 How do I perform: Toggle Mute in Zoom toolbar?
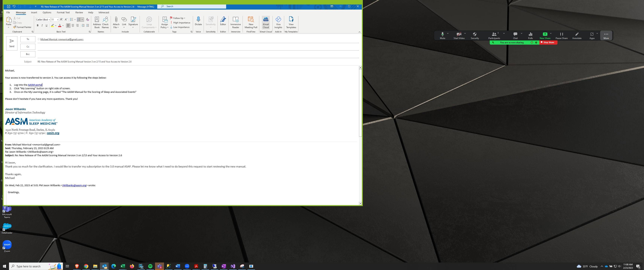click(443, 36)
